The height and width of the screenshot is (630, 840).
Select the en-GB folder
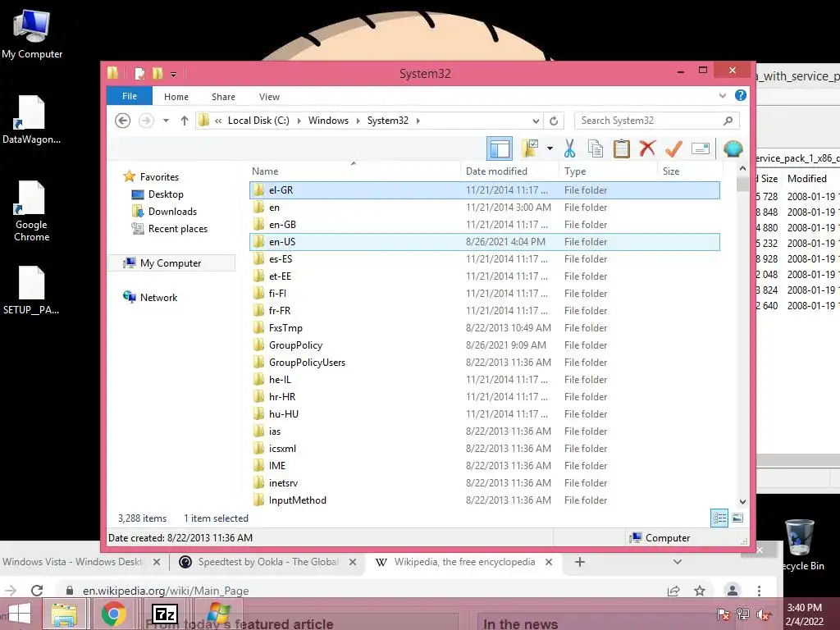coord(484,225)
